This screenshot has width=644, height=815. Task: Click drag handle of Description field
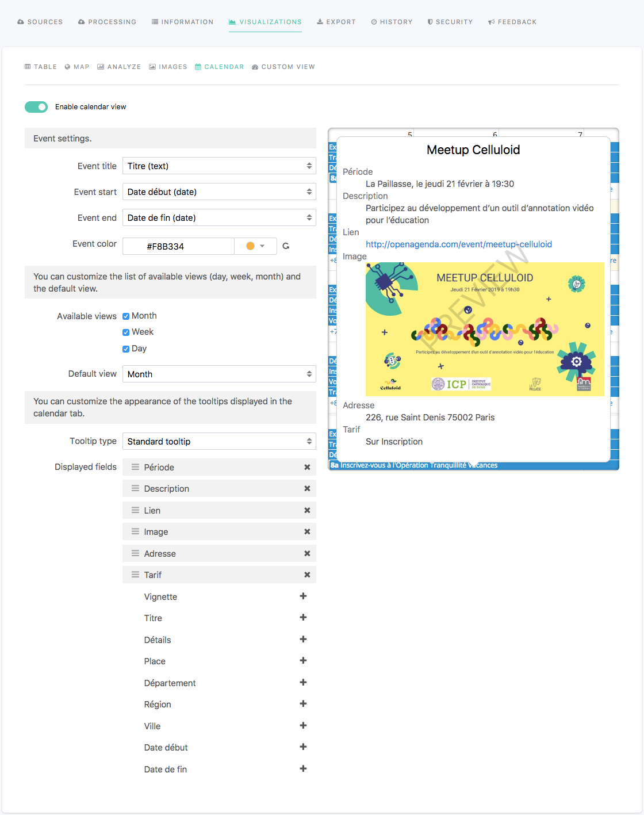point(135,488)
